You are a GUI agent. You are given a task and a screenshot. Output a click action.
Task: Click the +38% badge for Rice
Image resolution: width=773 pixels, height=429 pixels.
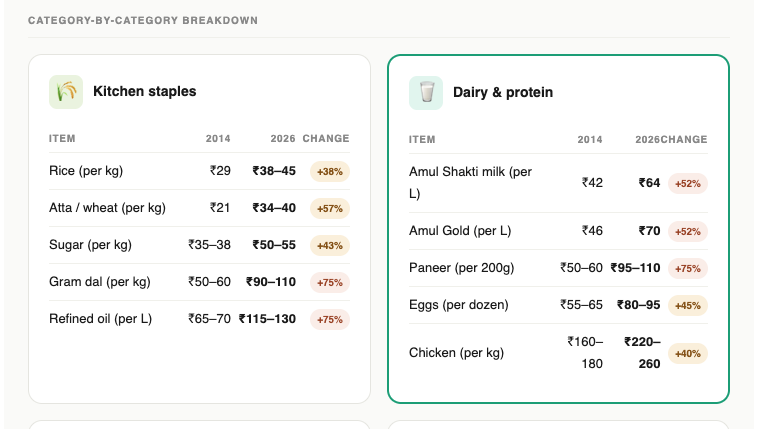(x=330, y=172)
